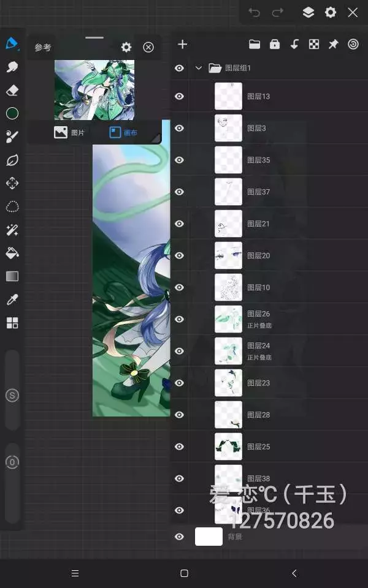
Task: Pin the layers panel
Action: tap(333, 44)
